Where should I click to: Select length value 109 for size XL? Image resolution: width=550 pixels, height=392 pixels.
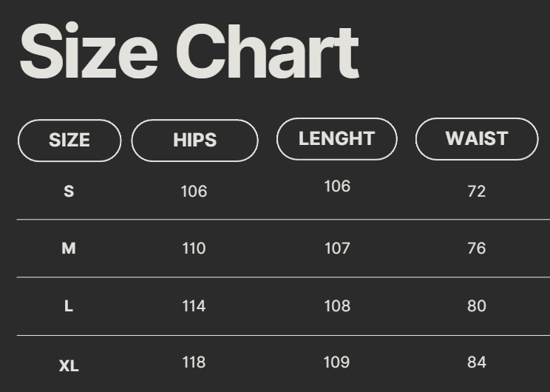(337, 362)
